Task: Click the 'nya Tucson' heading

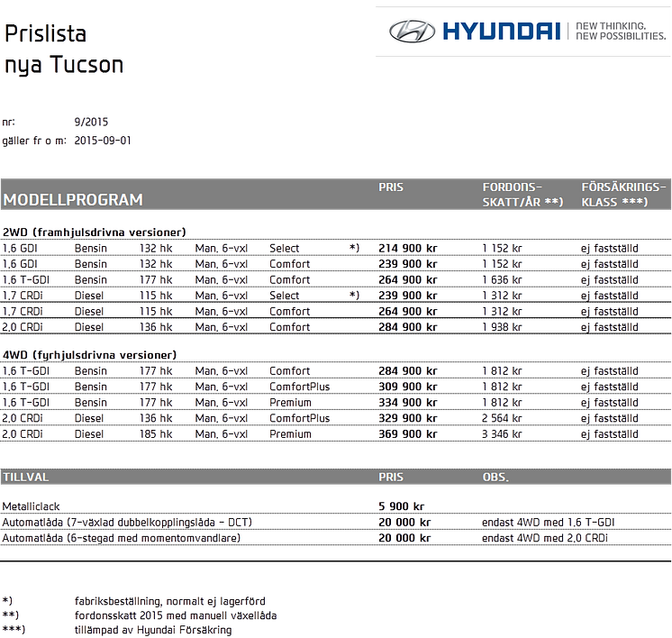Action: click(x=64, y=65)
